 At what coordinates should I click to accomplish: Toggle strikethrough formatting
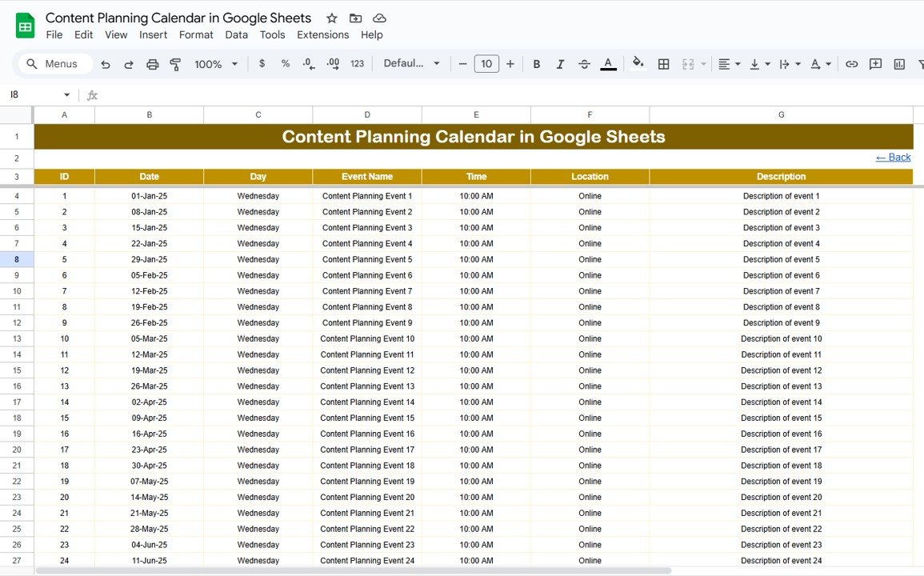click(x=584, y=64)
